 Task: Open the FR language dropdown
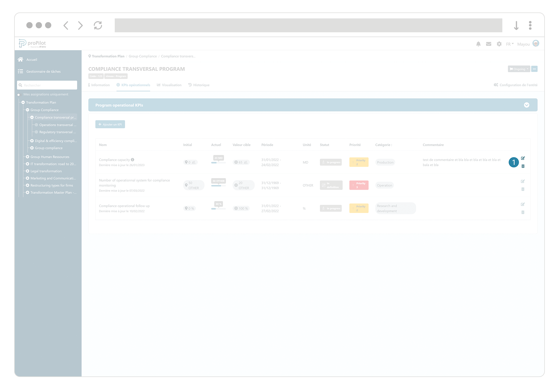[x=509, y=44]
